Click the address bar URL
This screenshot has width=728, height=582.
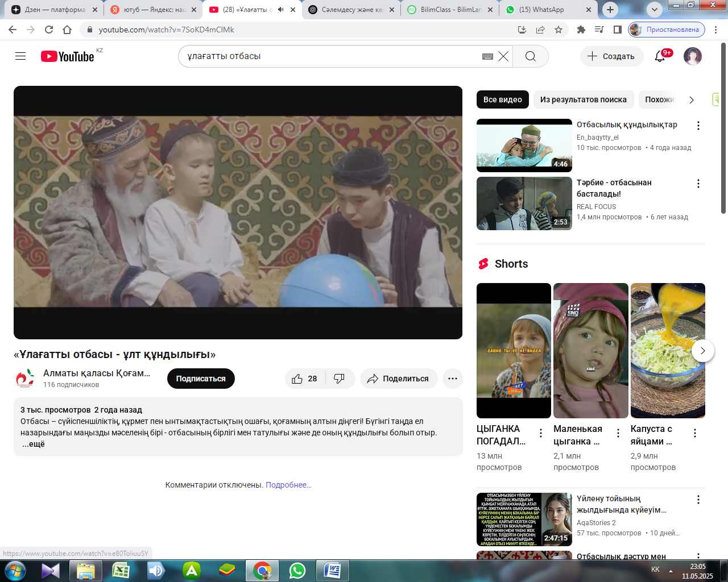(167, 30)
